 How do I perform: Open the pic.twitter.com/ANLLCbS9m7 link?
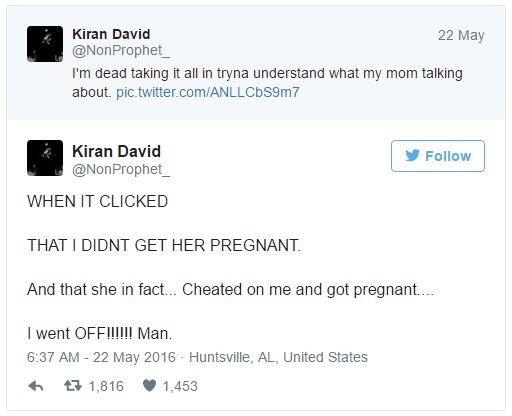point(208,92)
